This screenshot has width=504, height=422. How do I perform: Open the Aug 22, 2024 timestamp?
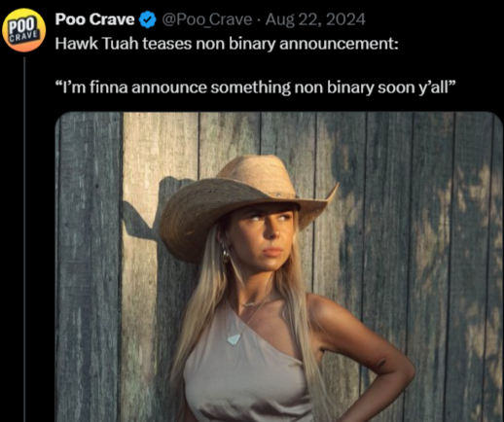coord(315,19)
